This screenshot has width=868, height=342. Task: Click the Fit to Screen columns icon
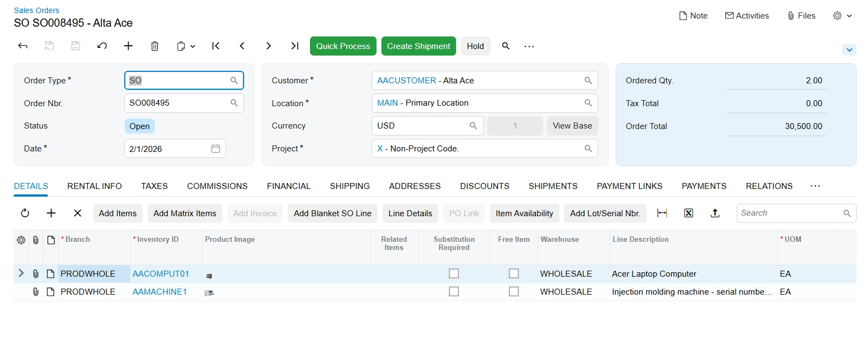tap(663, 213)
